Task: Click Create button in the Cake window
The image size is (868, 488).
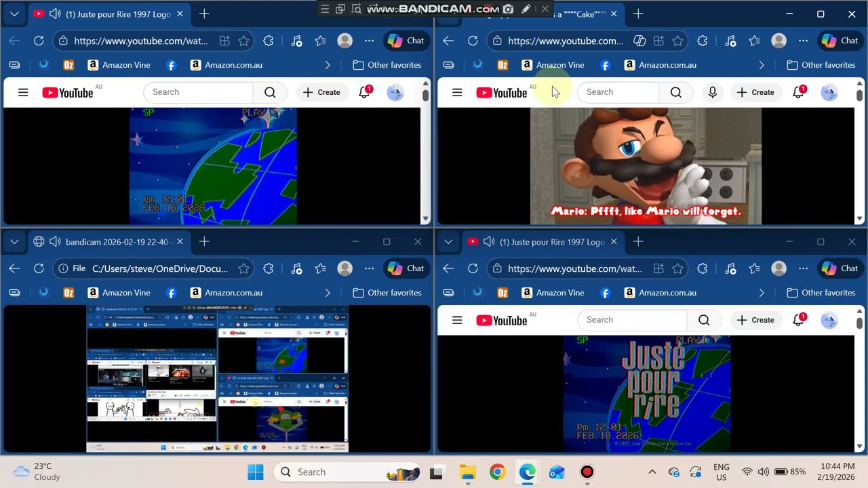Action: [755, 92]
